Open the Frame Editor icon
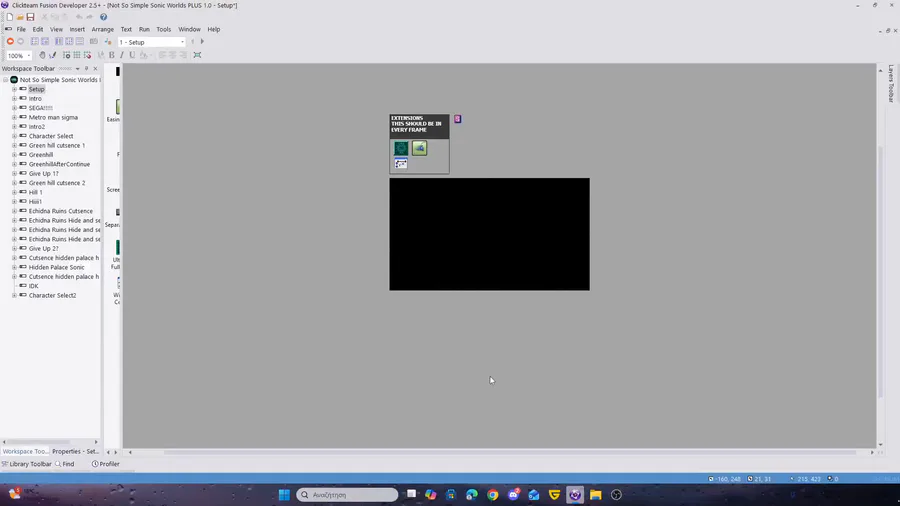The height and width of the screenshot is (506, 900). (x=45, y=41)
